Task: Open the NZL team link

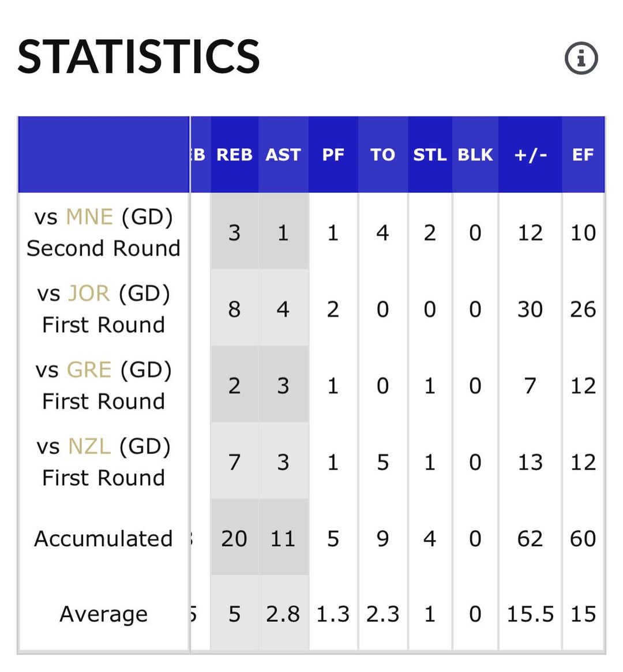Action: [x=89, y=446]
